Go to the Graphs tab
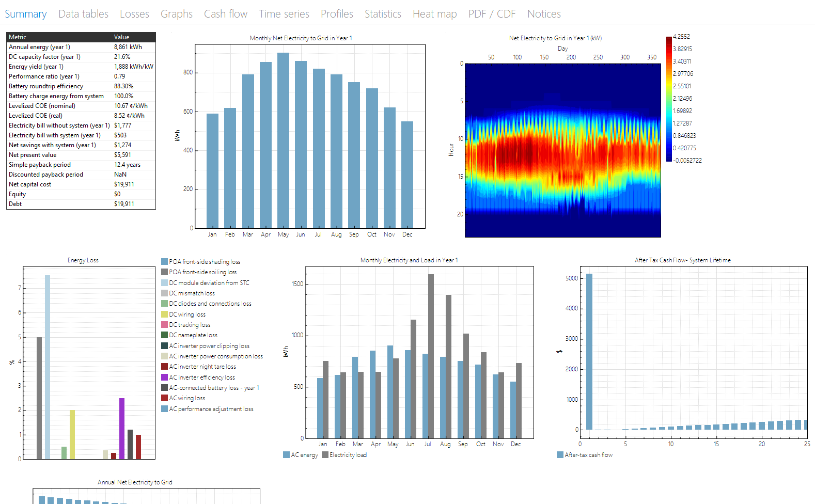Viewport: 815px width, 504px height. point(176,14)
